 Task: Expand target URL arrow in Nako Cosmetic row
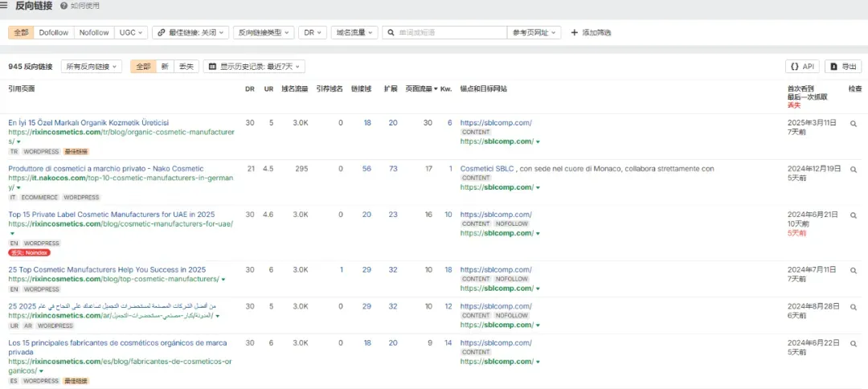coord(538,187)
